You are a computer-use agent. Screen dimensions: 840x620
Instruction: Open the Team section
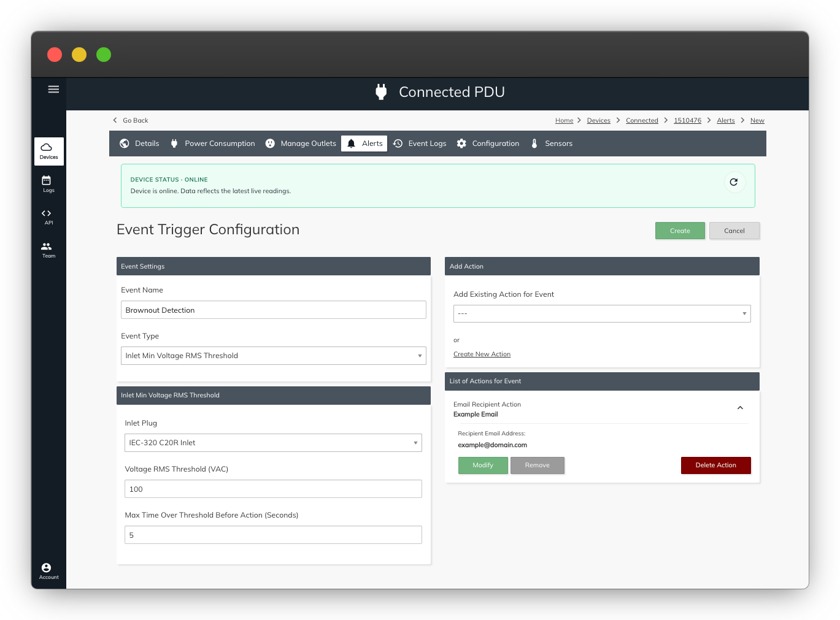(x=49, y=250)
